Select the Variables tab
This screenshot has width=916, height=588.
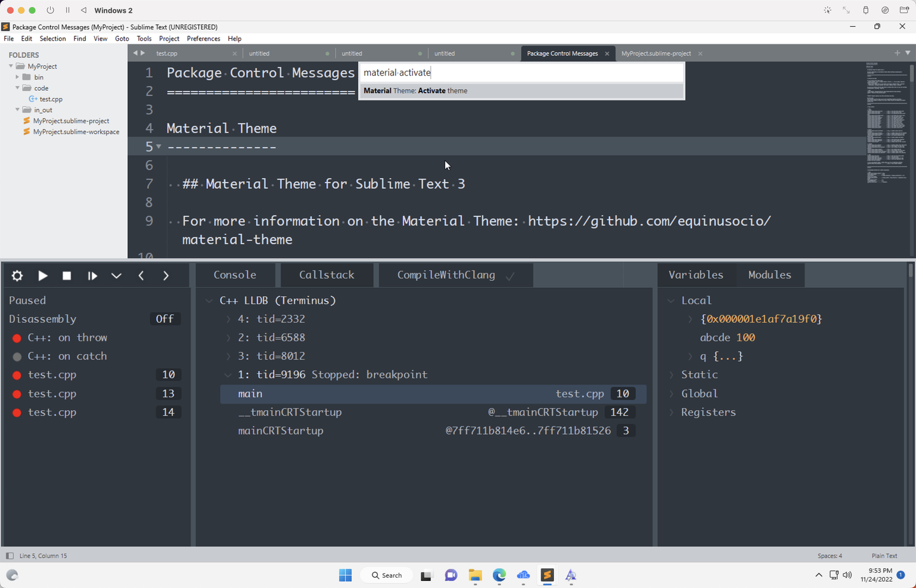tap(696, 275)
